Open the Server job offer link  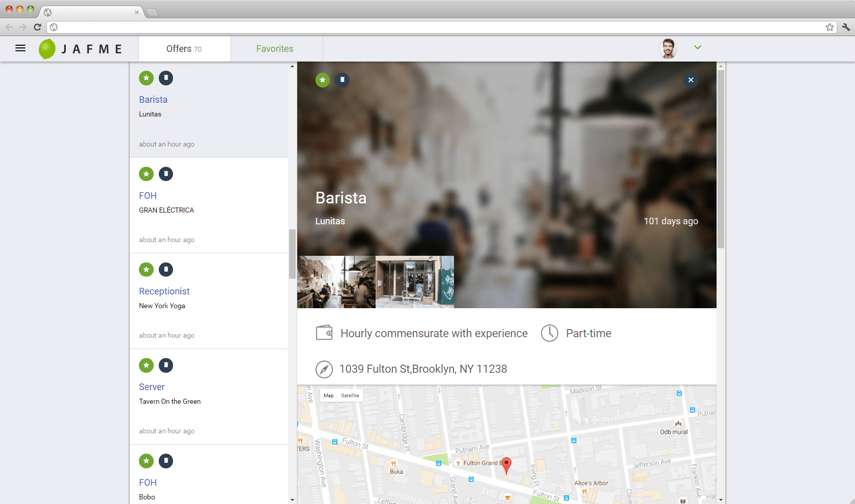(152, 387)
